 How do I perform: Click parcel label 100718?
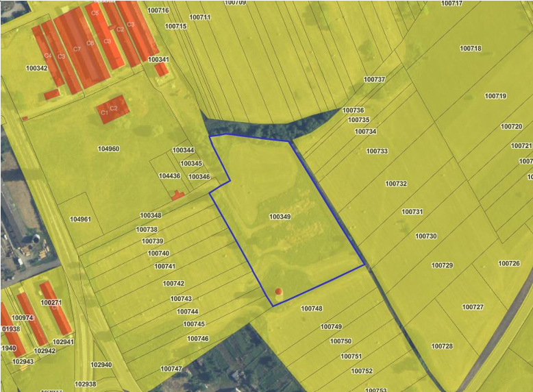tap(471, 49)
